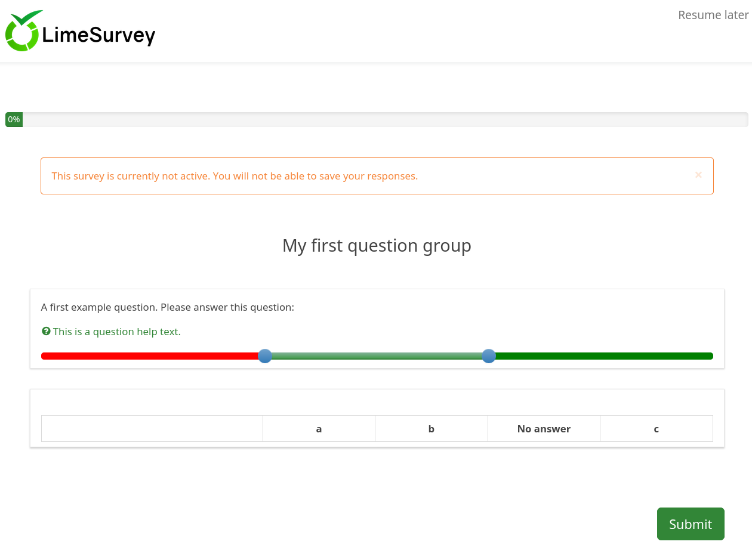
Task: Click the 'b' column header
Action: [x=431, y=429]
